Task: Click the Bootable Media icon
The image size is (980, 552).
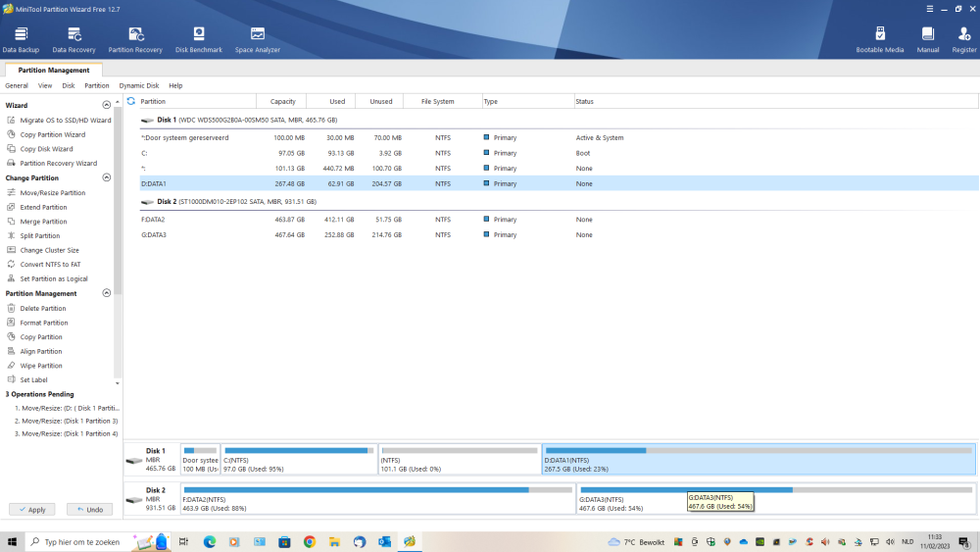Action: 880,39
